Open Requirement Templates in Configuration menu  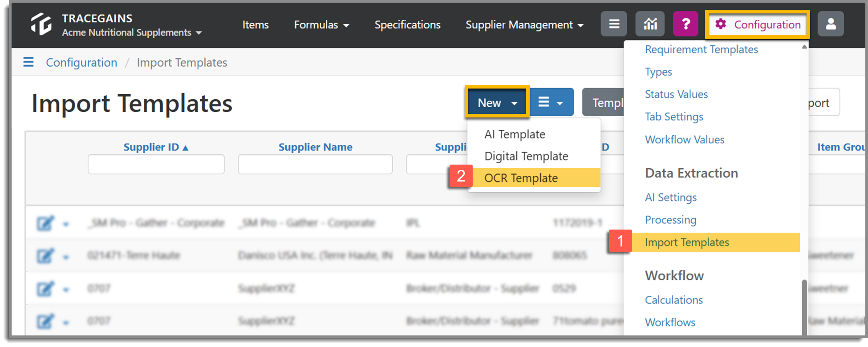pyautogui.click(x=701, y=49)
